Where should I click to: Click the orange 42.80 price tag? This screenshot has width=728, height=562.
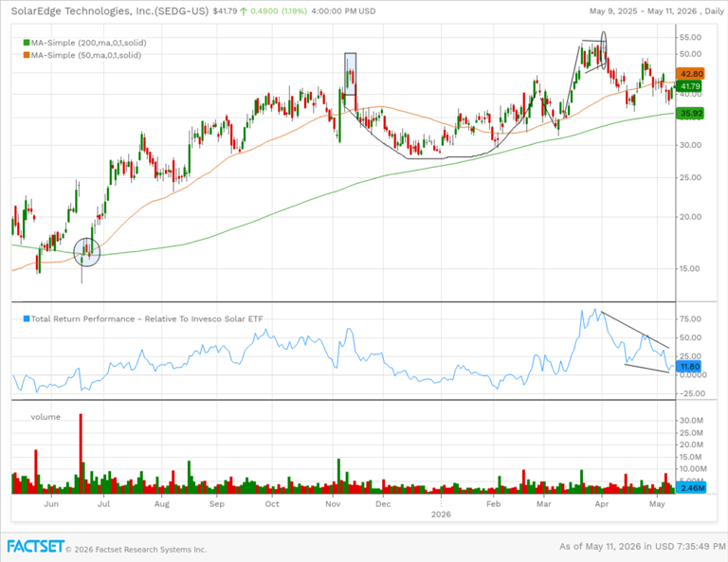click(x=691, y=74)
